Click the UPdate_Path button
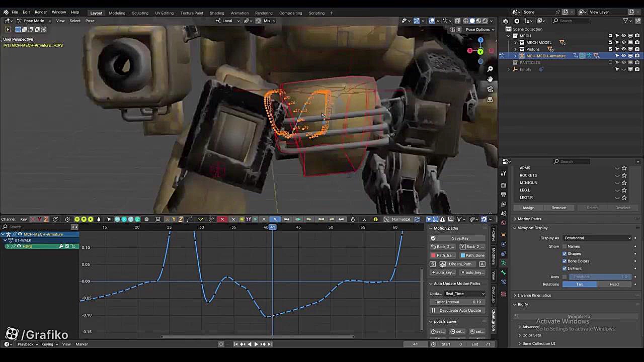Image resolution: width=644 pixels, height=362 pixels. [x=460, y=264]
